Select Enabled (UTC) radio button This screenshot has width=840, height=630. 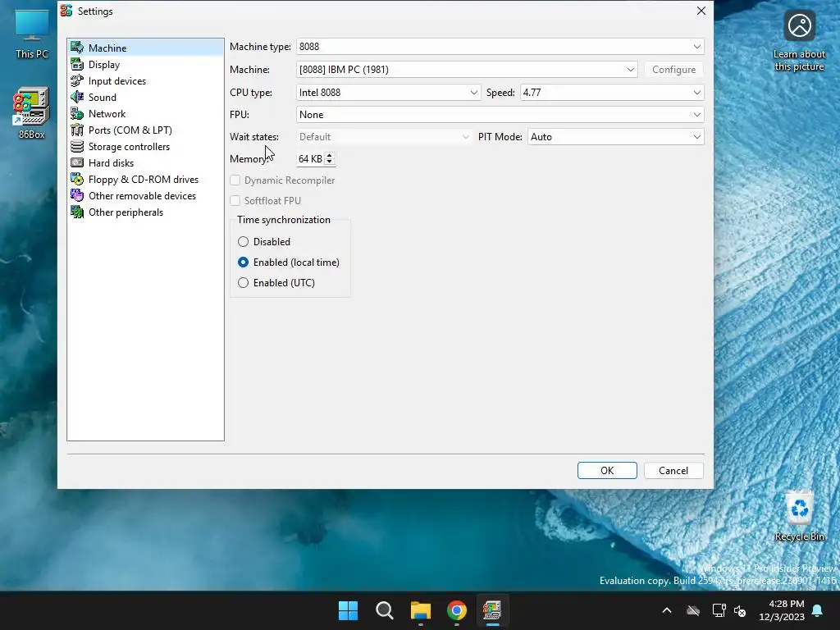243,282
